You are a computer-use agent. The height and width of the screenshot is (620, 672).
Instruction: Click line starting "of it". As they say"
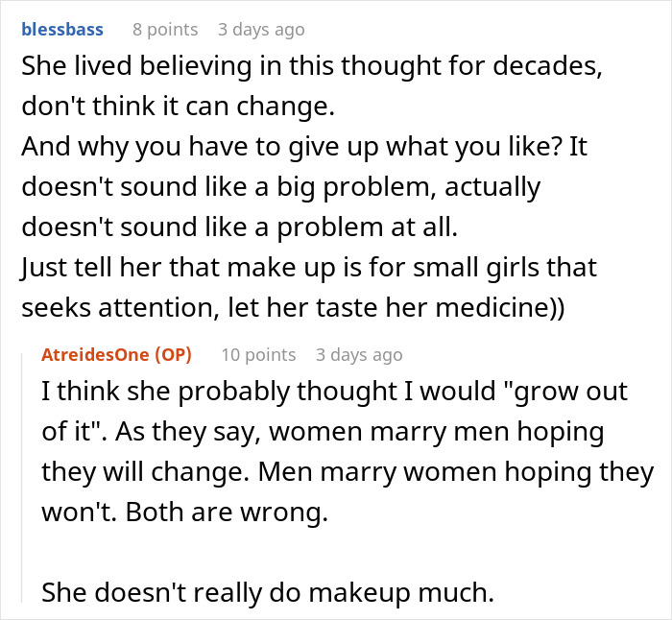point(323,432)
